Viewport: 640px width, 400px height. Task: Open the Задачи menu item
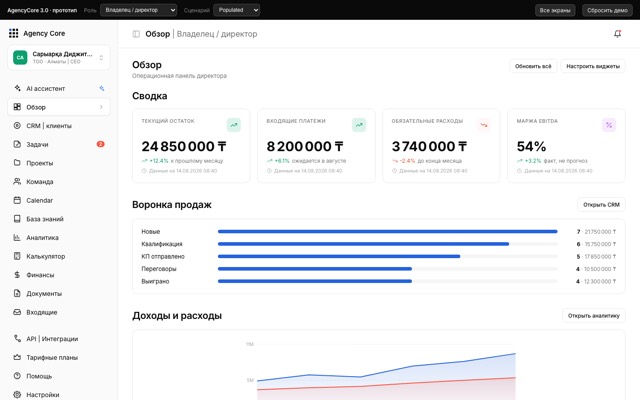tap(59, 144)
